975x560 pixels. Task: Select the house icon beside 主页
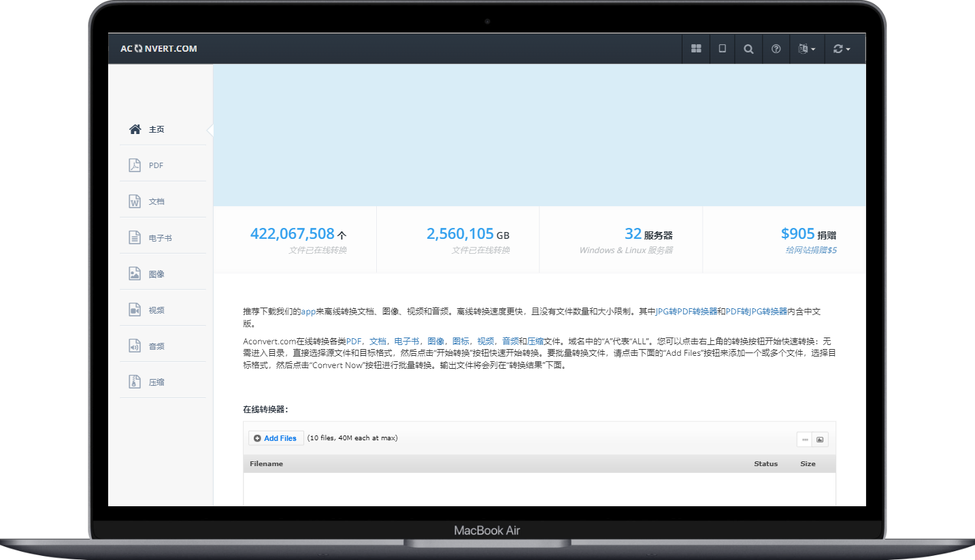pyautogui.click(x=135, y=129)
